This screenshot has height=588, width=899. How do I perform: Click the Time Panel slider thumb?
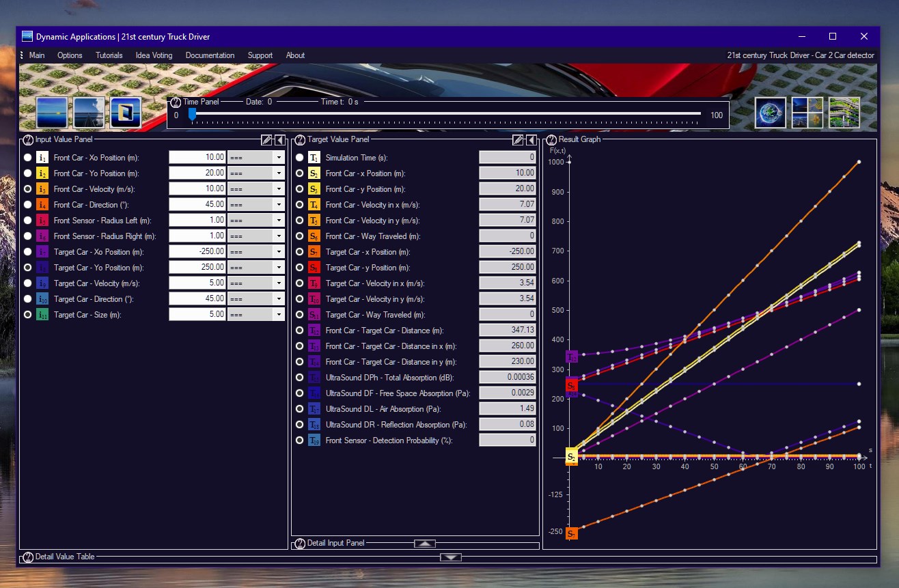point(192,114)
